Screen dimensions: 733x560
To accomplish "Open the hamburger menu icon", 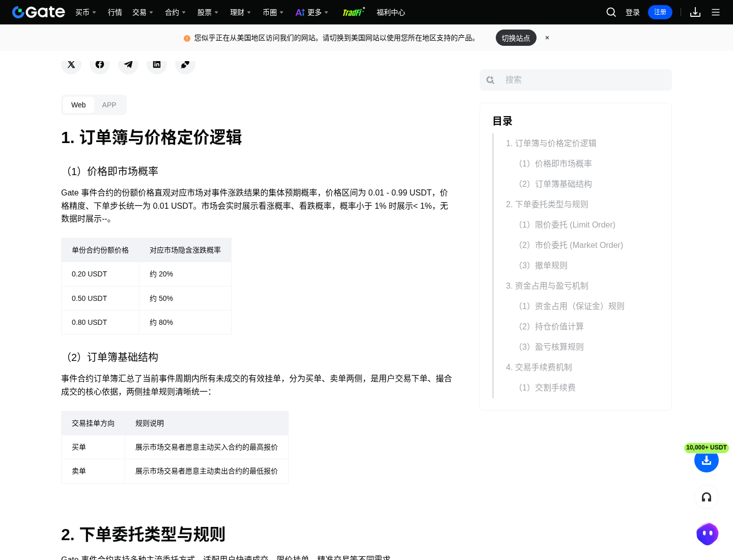I will (x=716, y=12).
